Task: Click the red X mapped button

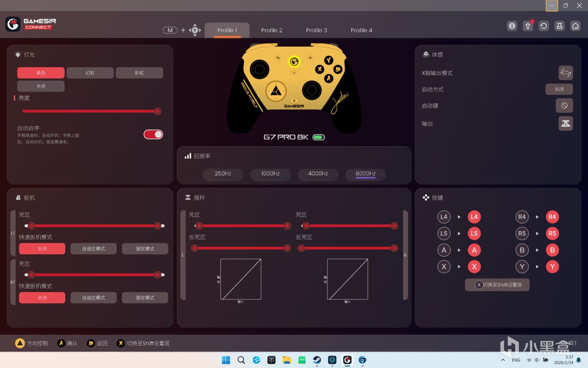Action: (474, 267)
